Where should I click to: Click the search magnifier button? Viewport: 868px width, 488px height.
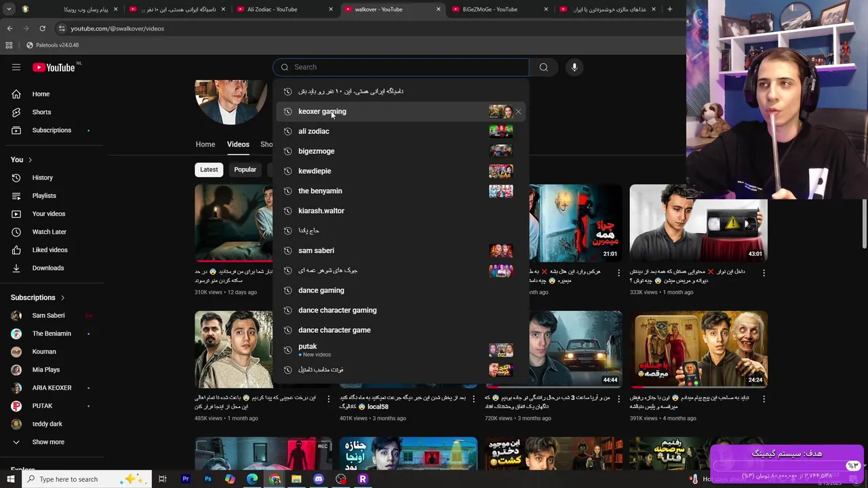543,67
